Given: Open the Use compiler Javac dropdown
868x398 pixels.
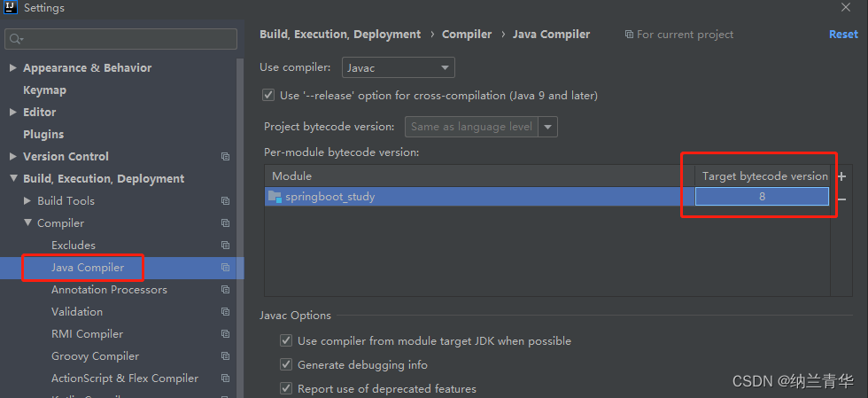Looking at the screenshot, I should point(399,67).
